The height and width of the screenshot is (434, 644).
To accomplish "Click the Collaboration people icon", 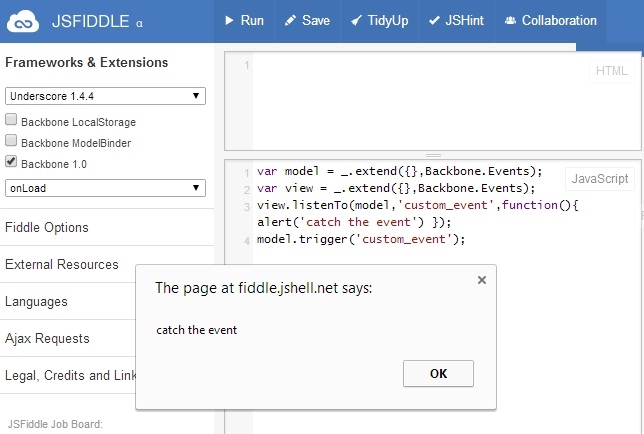I will tap(511, 20).
